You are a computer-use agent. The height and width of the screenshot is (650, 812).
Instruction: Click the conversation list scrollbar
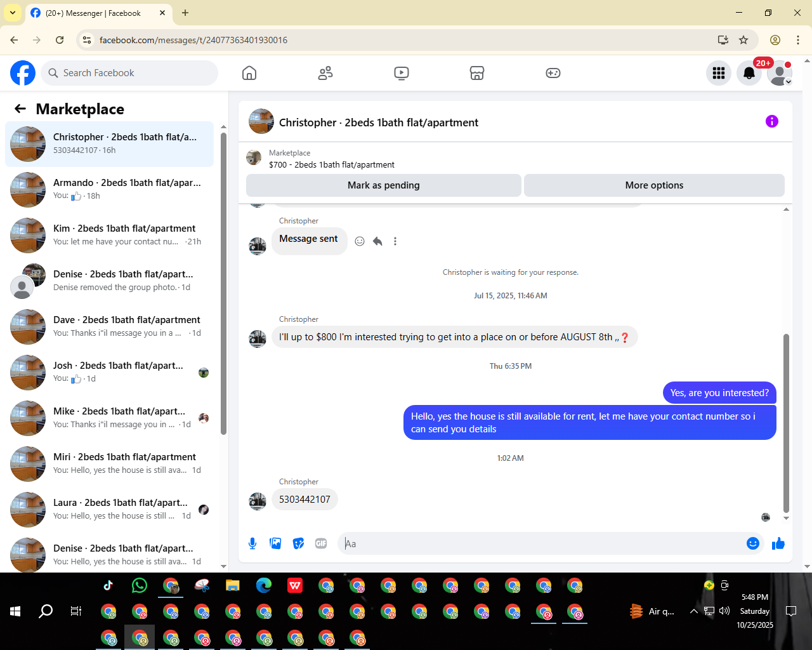click(x=223, y=282)
